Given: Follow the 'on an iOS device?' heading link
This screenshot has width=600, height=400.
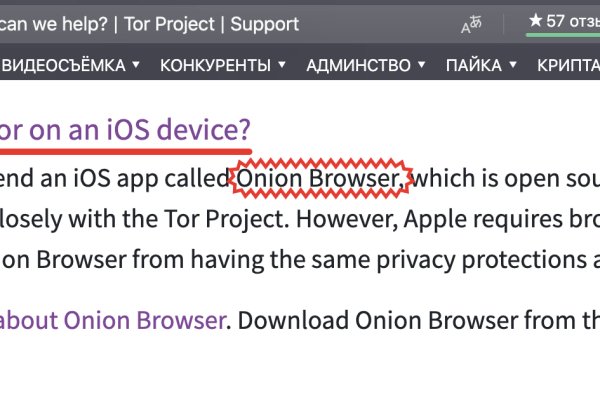Looking at the screenshot, I should [x=125, y=130].
